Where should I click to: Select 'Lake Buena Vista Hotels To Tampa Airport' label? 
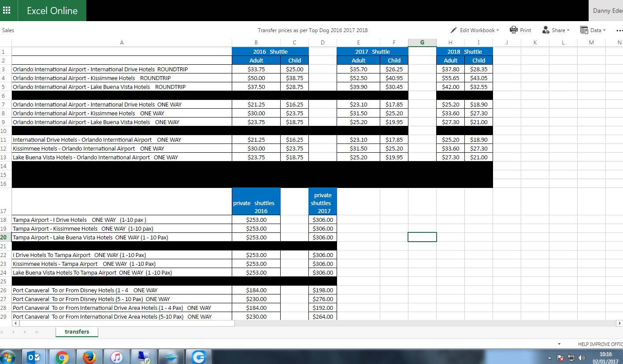pyautogui.click(x=122, y=272)
